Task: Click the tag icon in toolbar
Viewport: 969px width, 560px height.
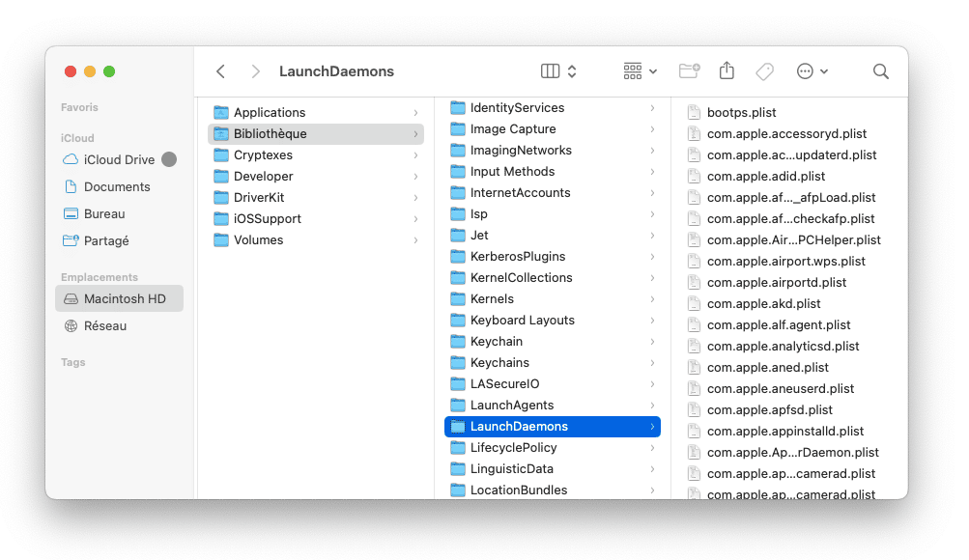Action: [x=764, y=71]
